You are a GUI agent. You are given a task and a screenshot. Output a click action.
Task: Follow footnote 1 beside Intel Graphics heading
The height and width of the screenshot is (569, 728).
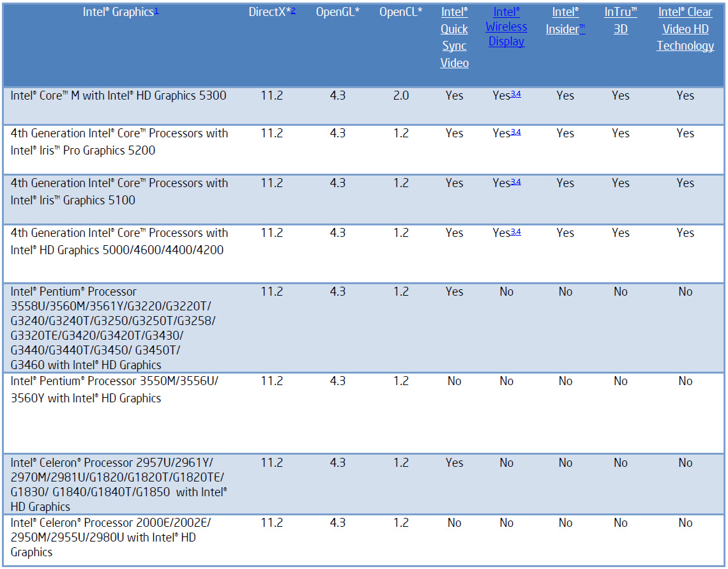[x=156, y=10]
